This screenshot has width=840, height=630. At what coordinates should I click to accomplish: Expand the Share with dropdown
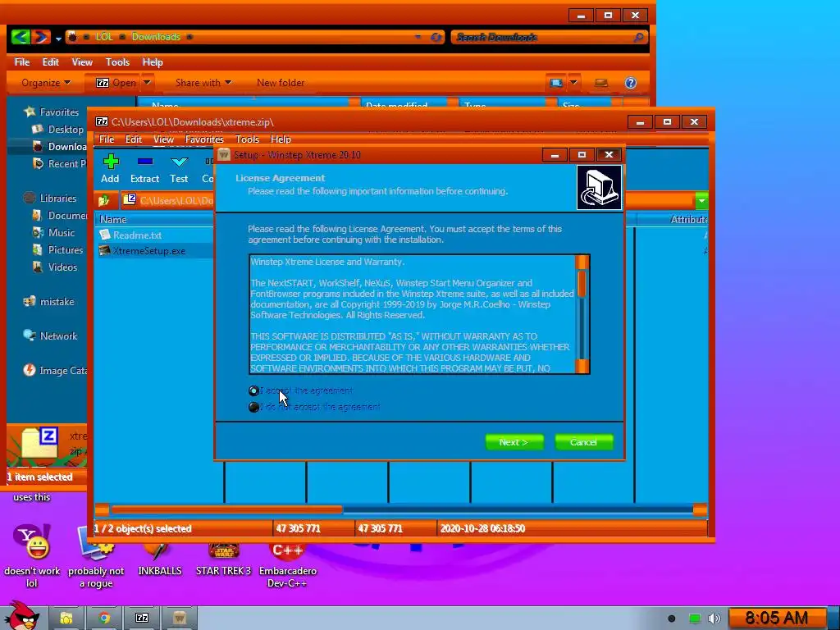coord(203,83)
